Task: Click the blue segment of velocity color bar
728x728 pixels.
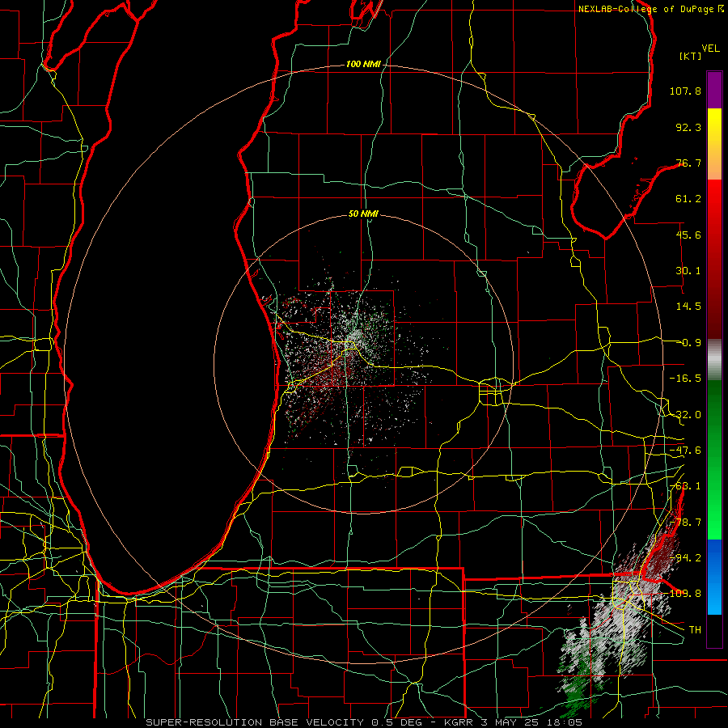Action: pyautogui.click(x=714, y=577)
